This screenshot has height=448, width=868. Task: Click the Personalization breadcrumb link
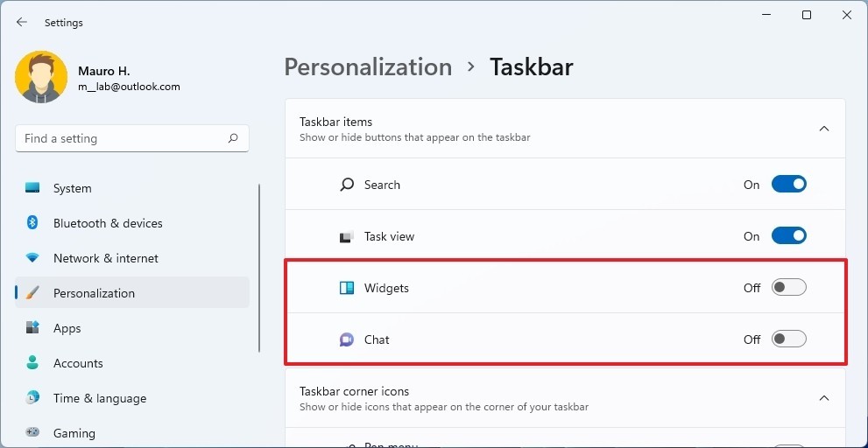tap(368, 67)
